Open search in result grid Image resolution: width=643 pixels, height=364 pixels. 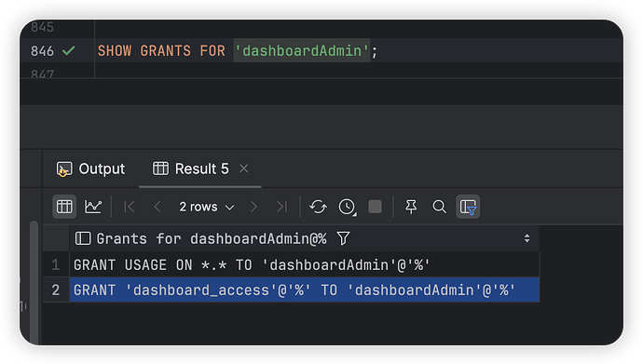[439, 207]
